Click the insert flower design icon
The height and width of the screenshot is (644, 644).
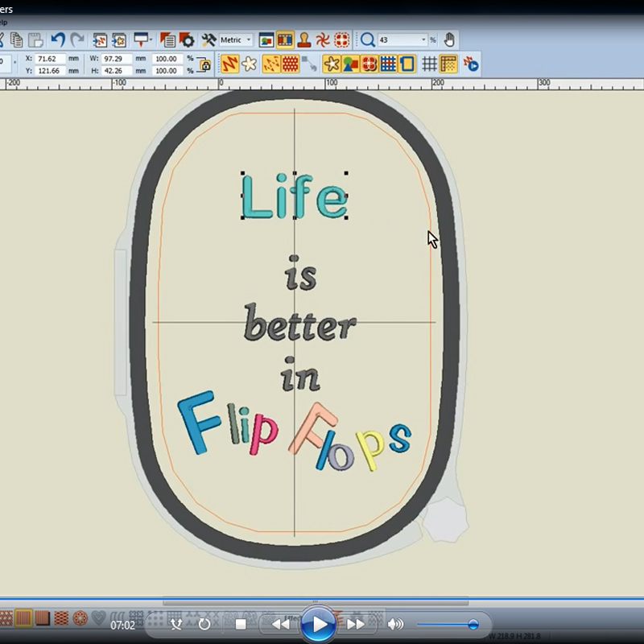(x=118, y=40)
